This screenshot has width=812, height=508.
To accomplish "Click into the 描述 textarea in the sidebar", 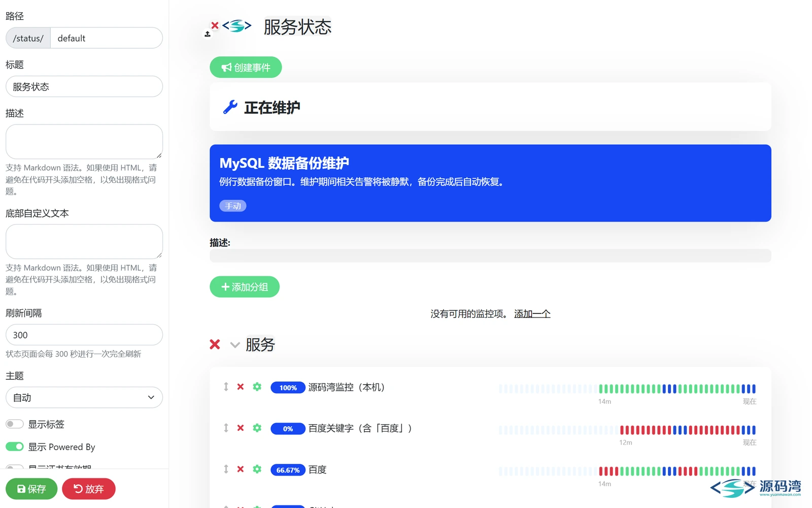I will click(x=84, y=141).
